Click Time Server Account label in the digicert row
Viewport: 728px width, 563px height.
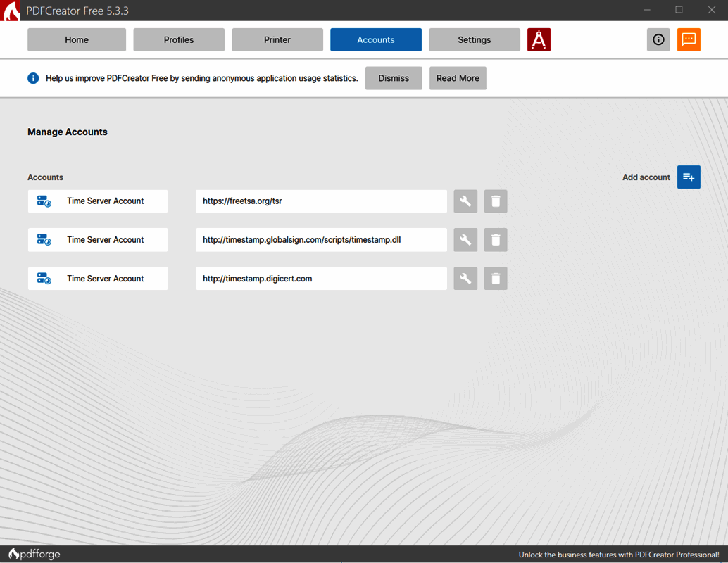pos(106,279)
